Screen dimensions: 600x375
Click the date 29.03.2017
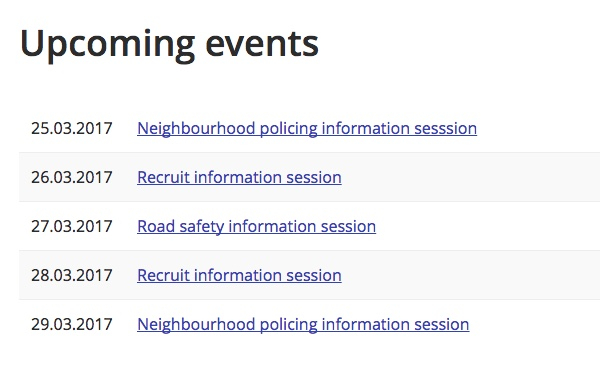tap(72, 324)
